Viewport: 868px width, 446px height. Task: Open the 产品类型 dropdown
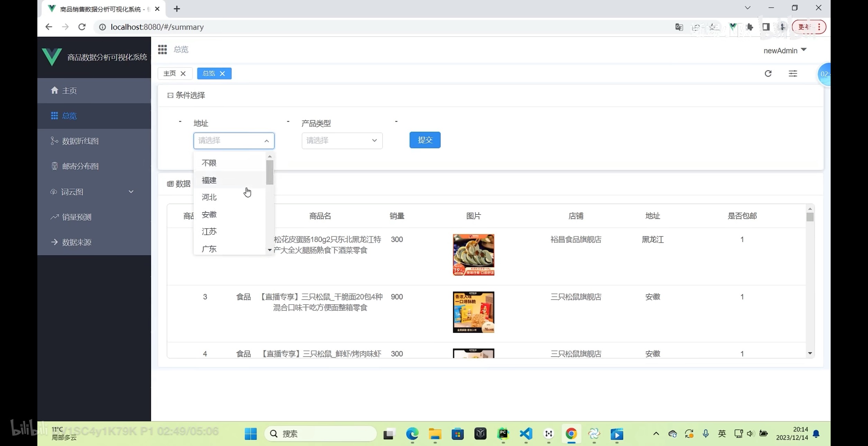click(x=342, y=141)
